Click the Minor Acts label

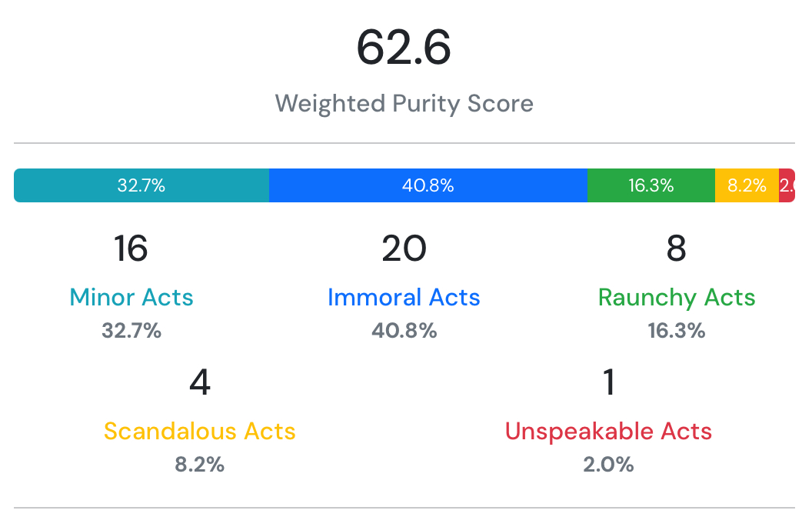click(131, 298)
